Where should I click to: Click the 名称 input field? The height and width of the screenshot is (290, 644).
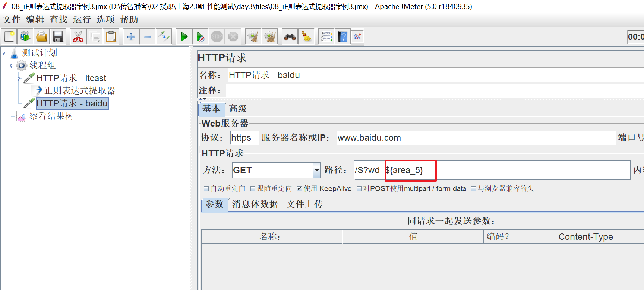point(436,75)
